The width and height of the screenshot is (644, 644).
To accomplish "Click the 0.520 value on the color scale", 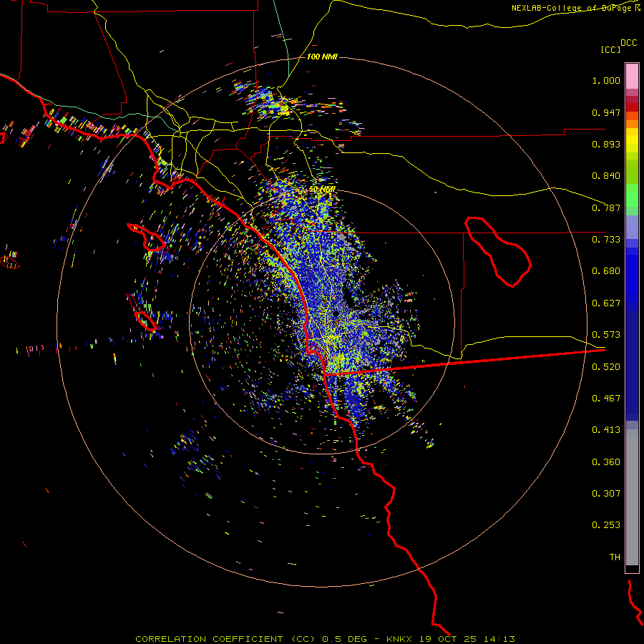I will coord(606,367).
